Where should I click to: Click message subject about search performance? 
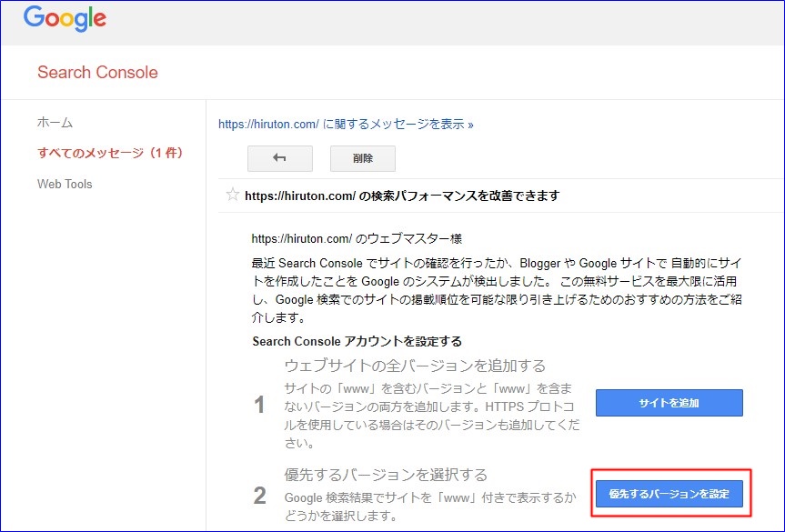pos(402,196)
